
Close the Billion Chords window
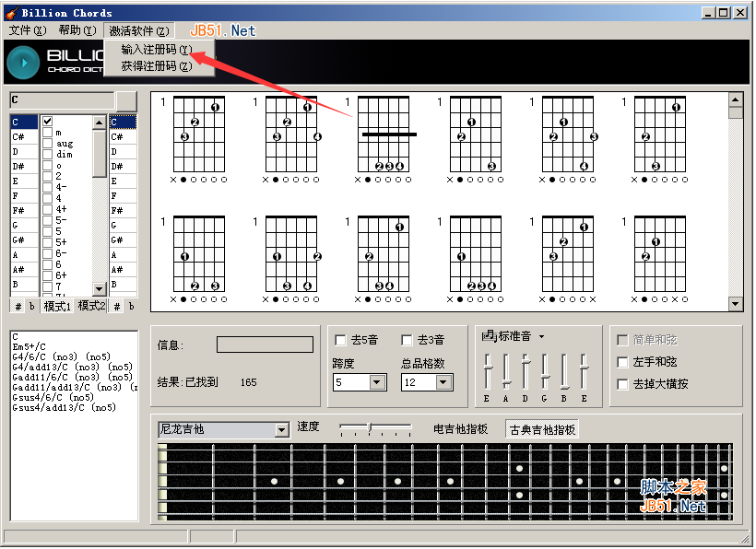pos(739,13)
